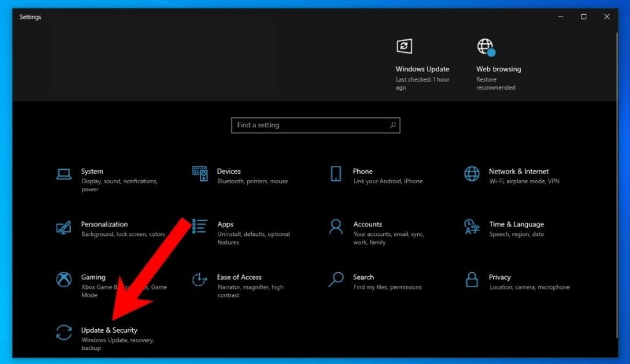630x364 pixels.
Task: Select the Network & Internet label
Action: [519, 172]
